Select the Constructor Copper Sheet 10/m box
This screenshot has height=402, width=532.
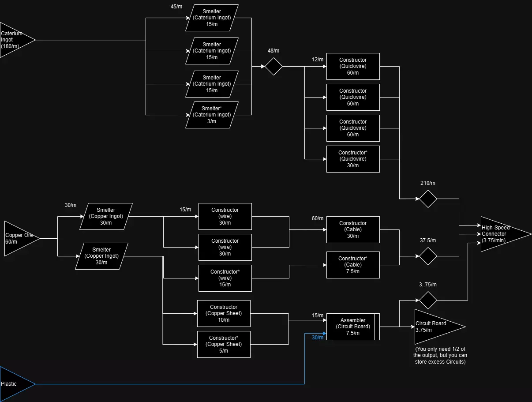224,313
